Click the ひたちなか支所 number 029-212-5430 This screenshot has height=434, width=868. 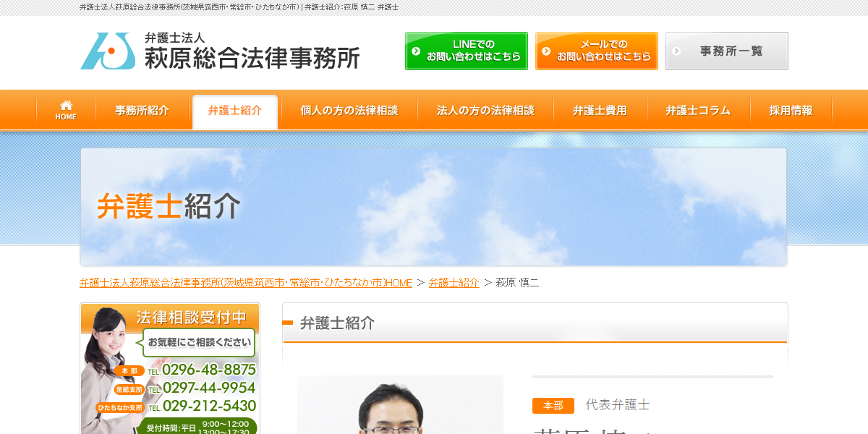click(x=208, y=406)
